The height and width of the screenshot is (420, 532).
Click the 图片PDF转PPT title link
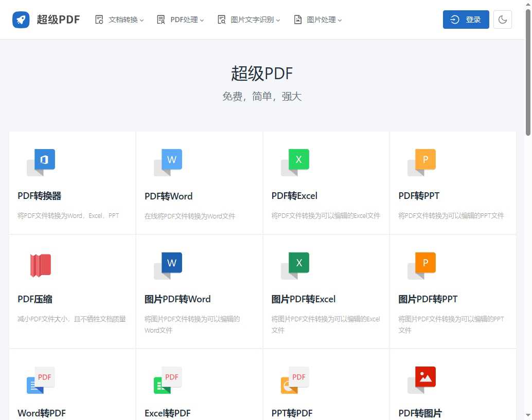[428, 299]
